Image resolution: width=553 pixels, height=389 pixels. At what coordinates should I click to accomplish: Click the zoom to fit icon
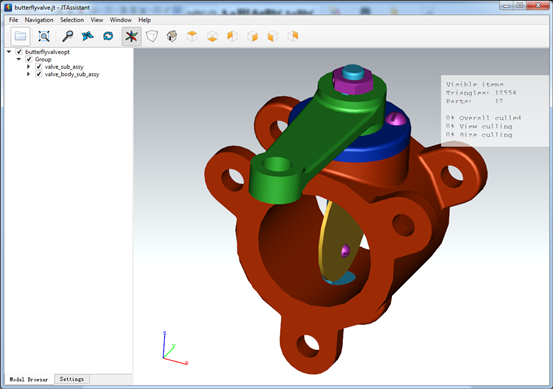pos(44,36)
